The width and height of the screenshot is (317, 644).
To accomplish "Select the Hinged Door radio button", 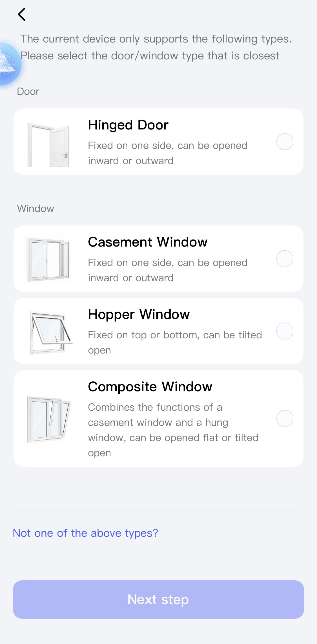I will click(x=285, y=142).
